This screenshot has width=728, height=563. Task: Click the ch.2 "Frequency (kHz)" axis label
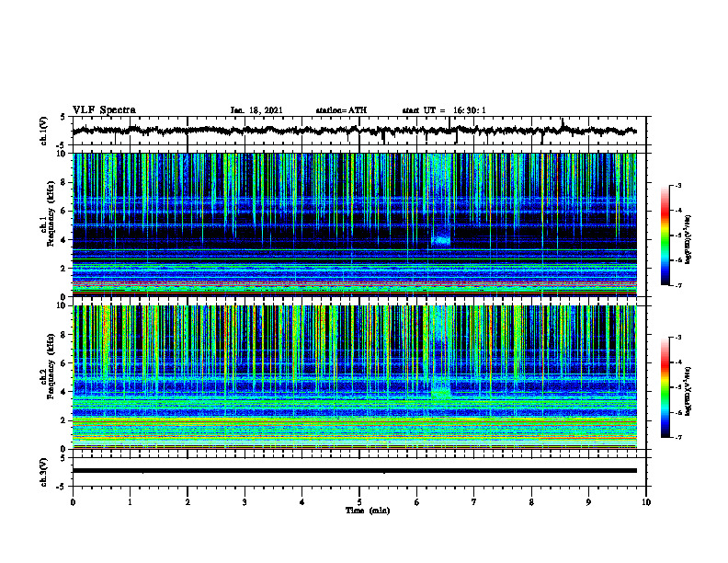(x=51, y=365)
